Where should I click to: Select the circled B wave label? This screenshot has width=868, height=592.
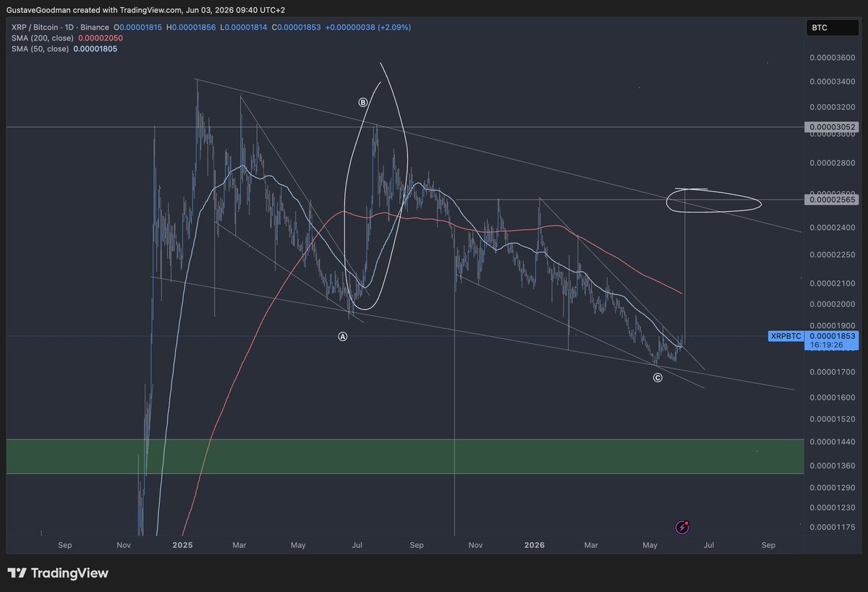coord(363,103)
